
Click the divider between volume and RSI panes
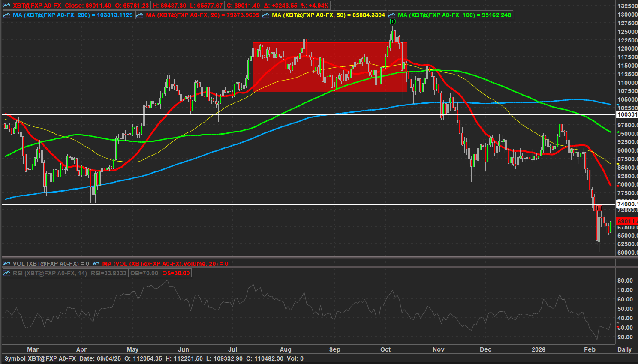(309, 268)
